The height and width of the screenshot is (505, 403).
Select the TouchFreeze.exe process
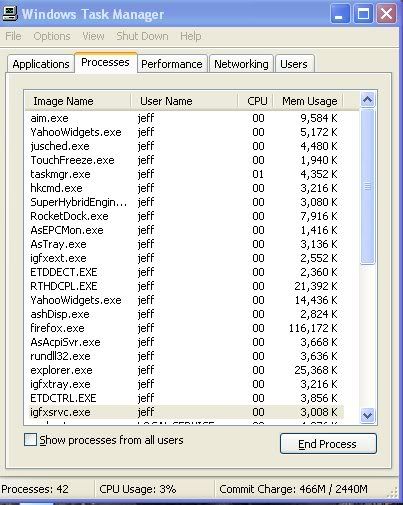pos(185,160)
